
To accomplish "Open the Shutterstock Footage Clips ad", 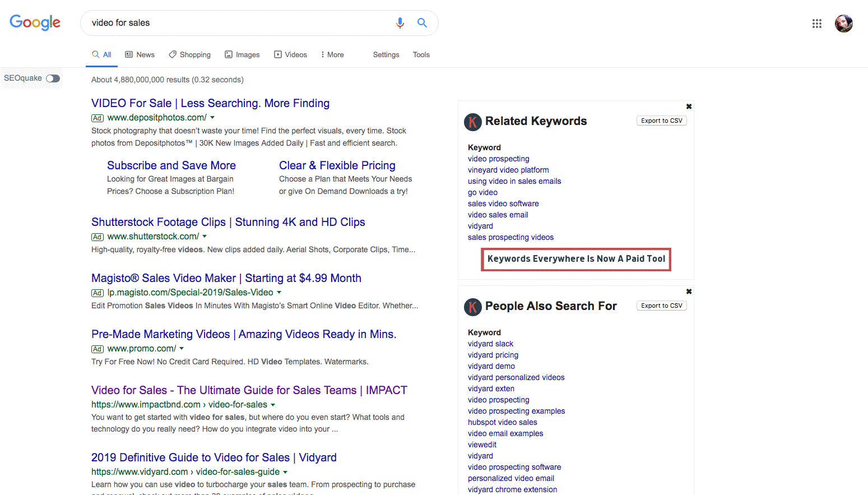I will pyautogui.click(x=228, y=222).
